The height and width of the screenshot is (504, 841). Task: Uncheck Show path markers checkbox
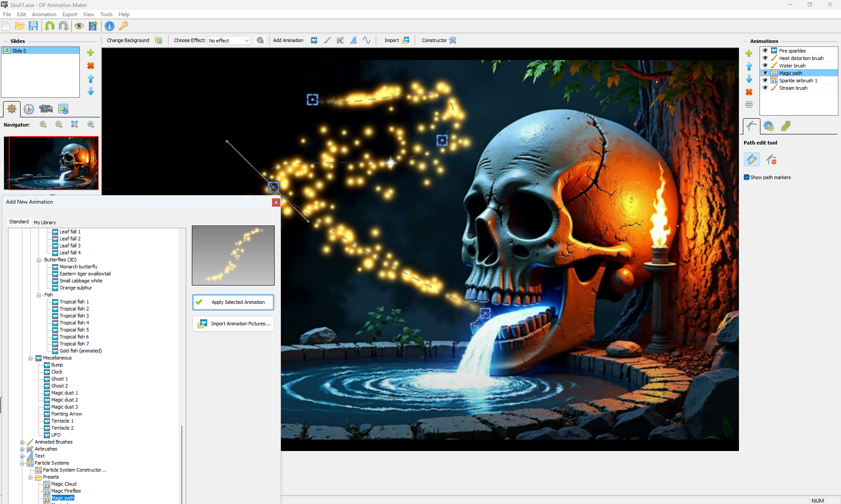pos(746,177)
